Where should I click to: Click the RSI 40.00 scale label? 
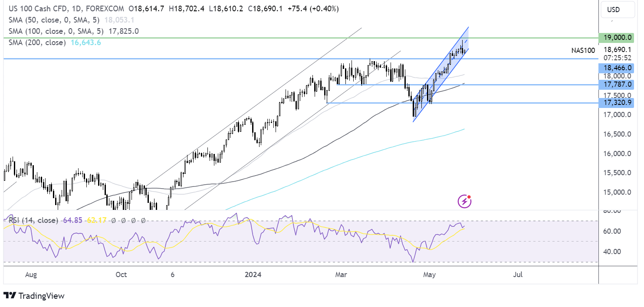pyautogui.click(x=612, y=251)
